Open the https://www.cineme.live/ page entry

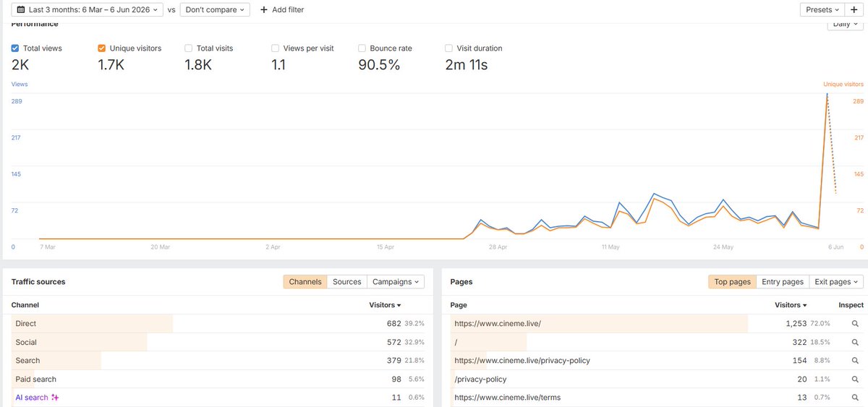click(498, 324)
